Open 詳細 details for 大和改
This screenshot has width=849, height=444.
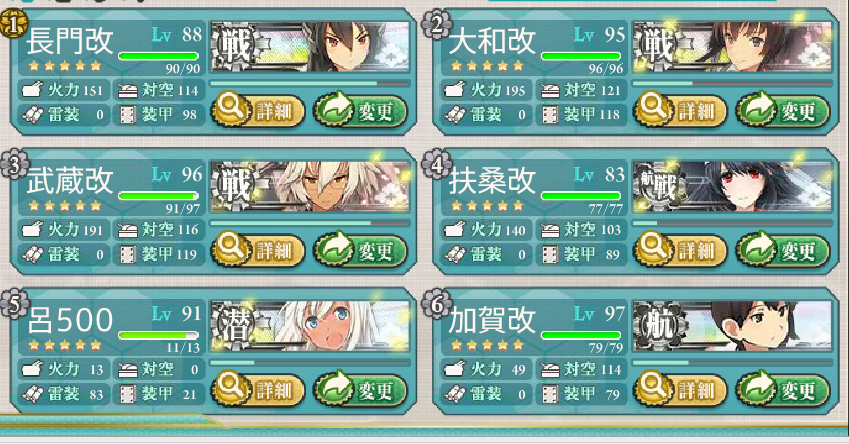[x=680, y=111]
